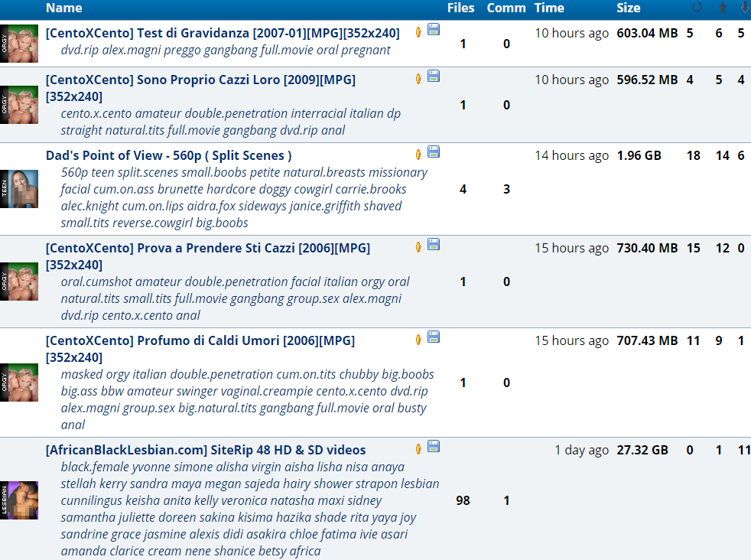This screenshot has width=751, height=560.
Task: Click the 'africa' tag
Action: pyautogui.click(x=305, y=551)
